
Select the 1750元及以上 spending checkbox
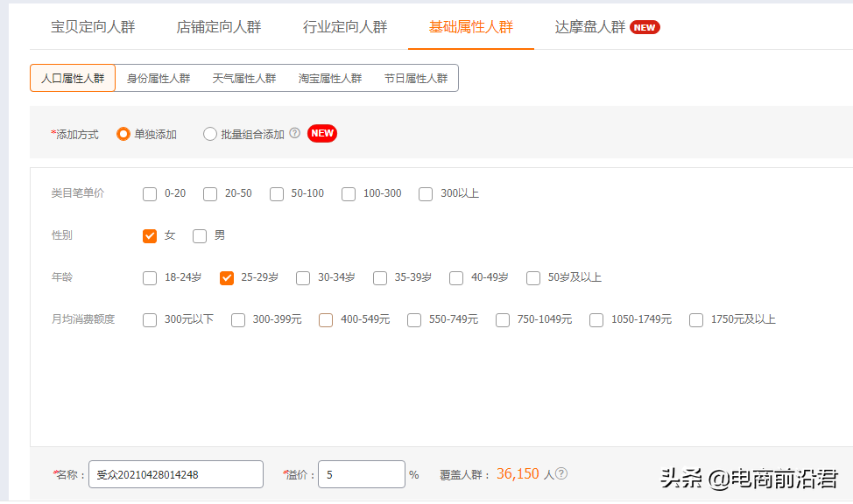[695, 319]
